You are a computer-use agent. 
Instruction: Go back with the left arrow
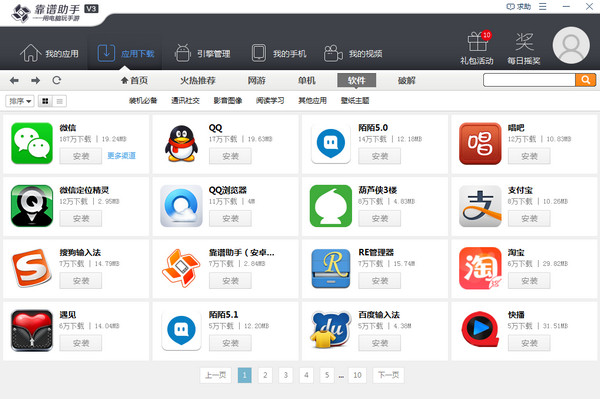point(14,80)
